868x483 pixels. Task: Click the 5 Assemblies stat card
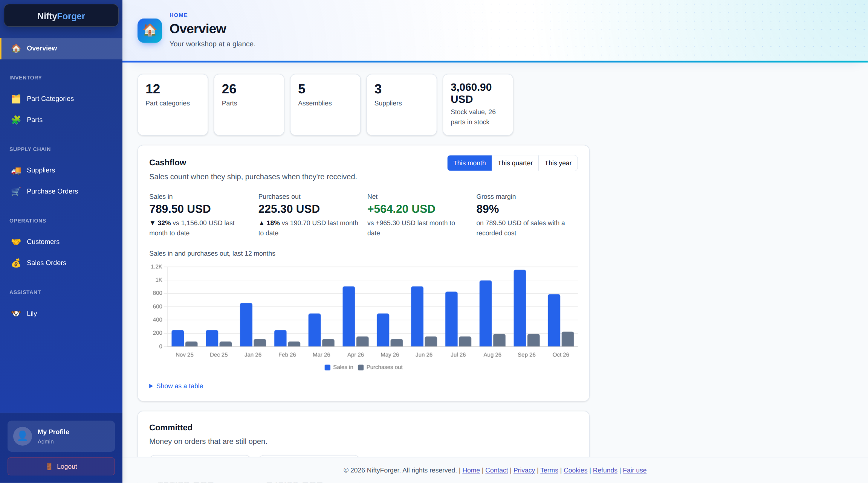tap(325, 105)
